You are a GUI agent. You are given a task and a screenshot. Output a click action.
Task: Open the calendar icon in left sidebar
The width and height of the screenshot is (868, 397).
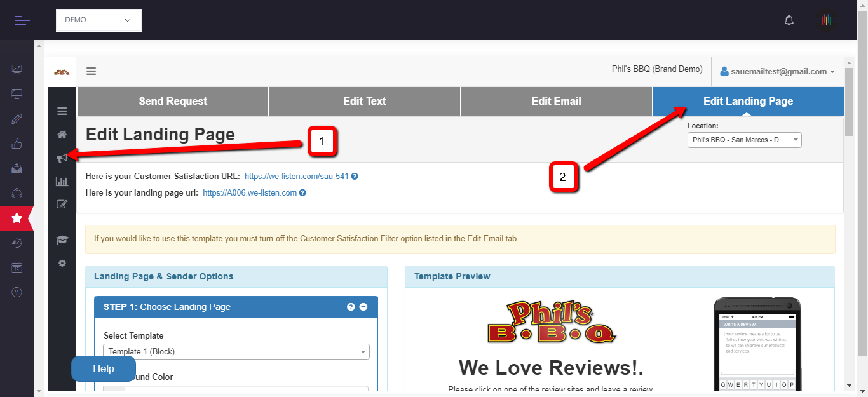(x=17, y=267)
